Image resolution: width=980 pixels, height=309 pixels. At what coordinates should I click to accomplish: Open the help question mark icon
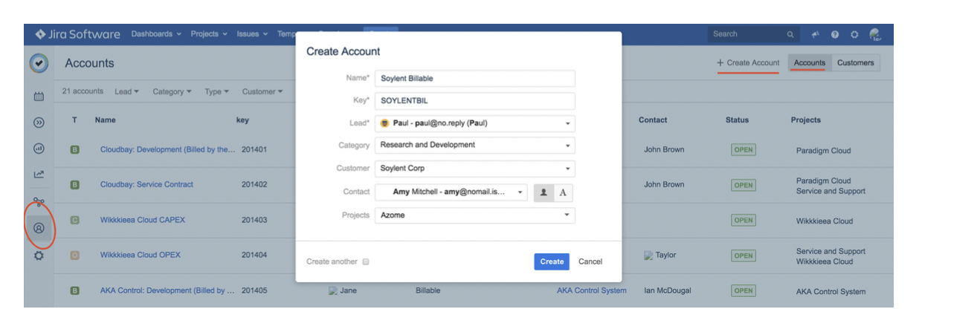pyautogui.click(x=835, y=34)
